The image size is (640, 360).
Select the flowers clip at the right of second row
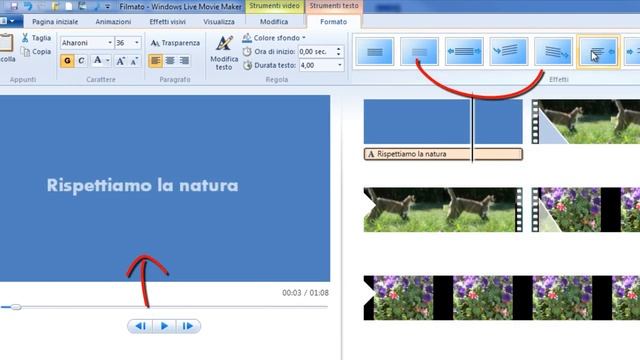[586, 210]
